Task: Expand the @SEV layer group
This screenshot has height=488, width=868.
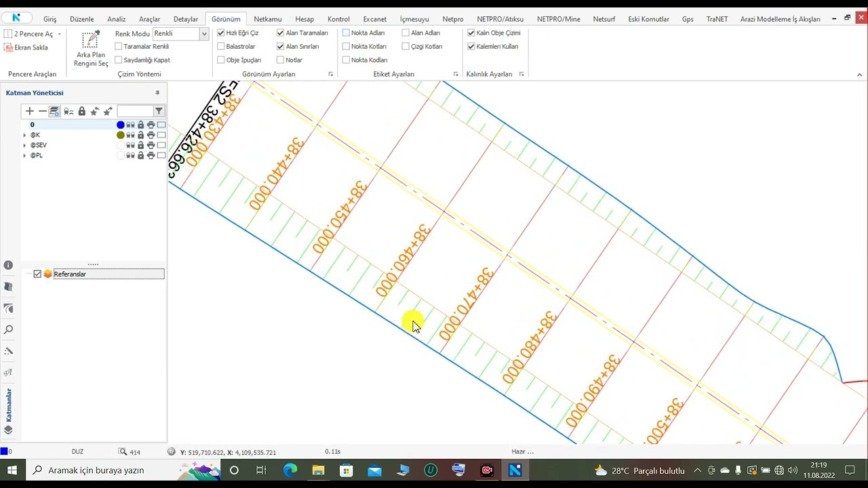Action: (x=24, y=145)
